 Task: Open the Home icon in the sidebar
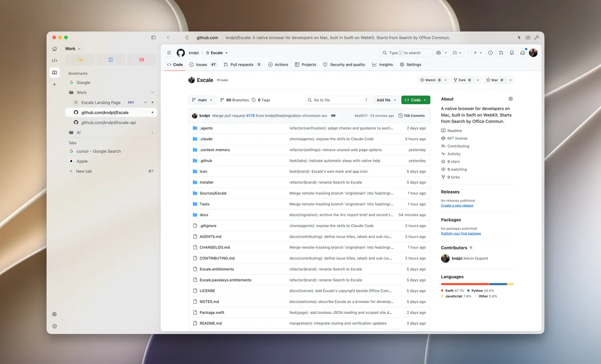54,49
